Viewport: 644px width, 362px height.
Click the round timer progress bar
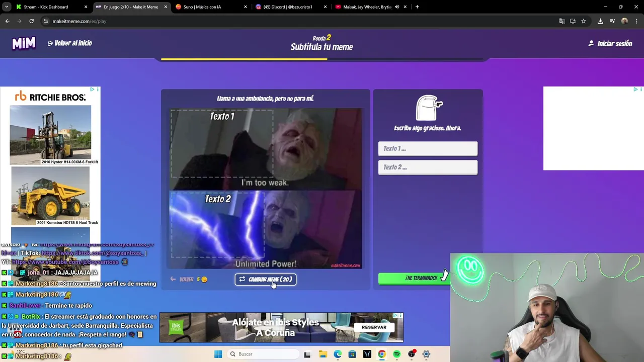322,59
